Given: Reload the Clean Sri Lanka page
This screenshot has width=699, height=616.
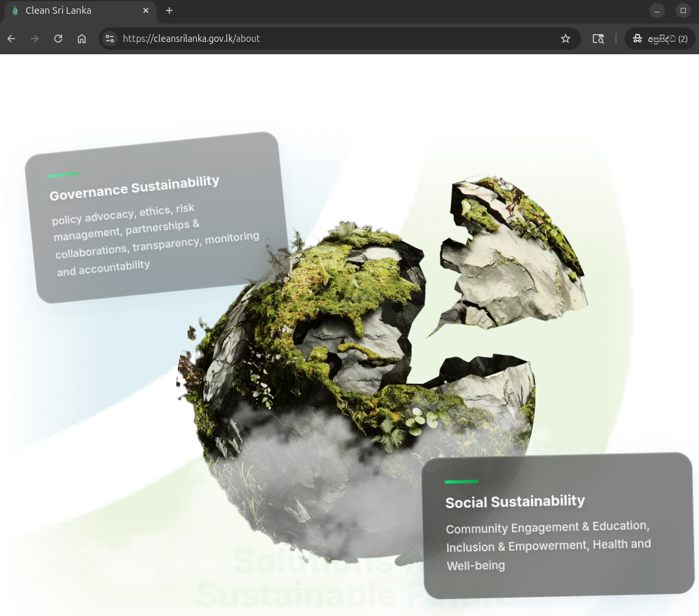Looking at the screenshot, I should [x=58, y=39].
